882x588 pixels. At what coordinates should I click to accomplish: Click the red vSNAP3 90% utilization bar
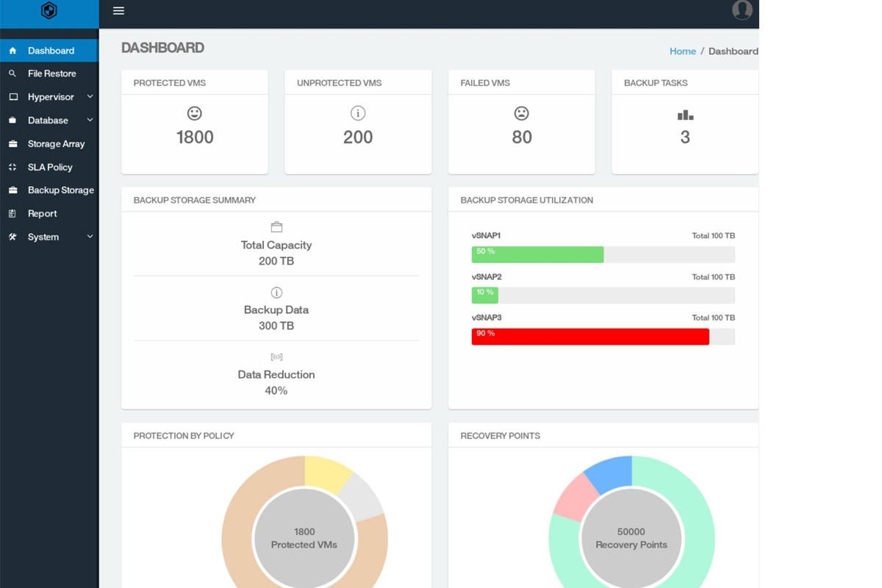point(590,337)
